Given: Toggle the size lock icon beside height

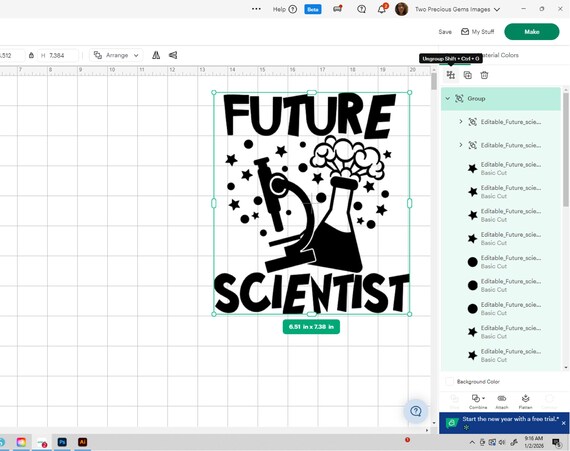Looking at the screenshot, I should click(x=31, y=55).
